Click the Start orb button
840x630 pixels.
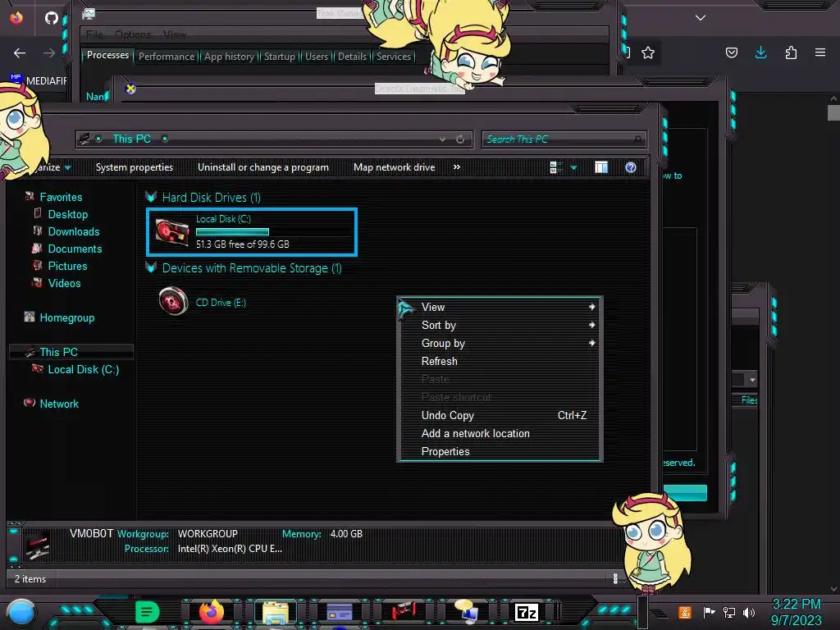coord(21,613)
